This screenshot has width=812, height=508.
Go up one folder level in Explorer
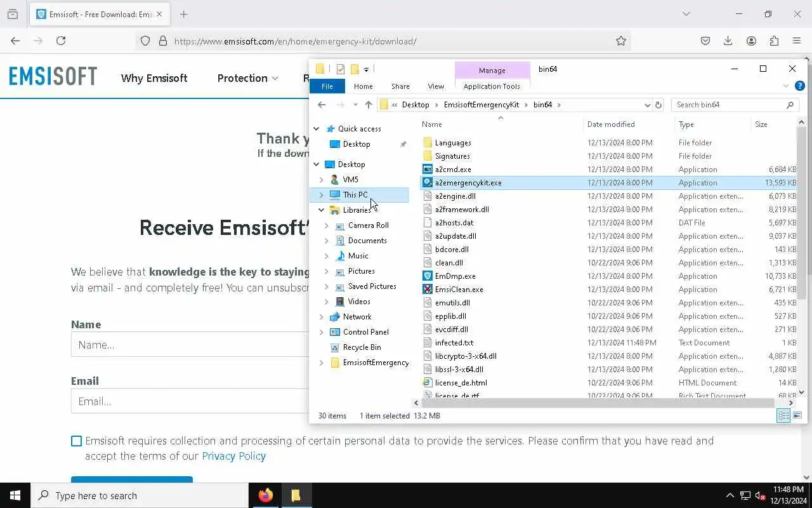(369, 105)
